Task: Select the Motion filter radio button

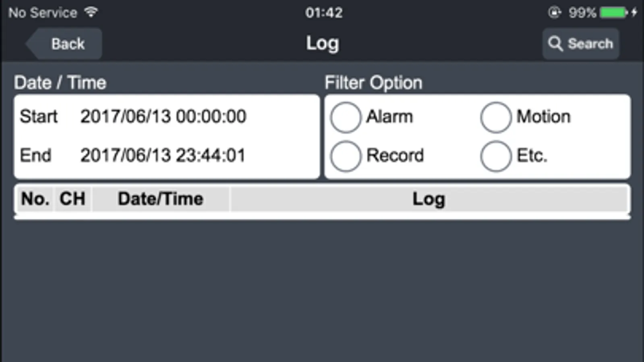Action: coord(496,117)
